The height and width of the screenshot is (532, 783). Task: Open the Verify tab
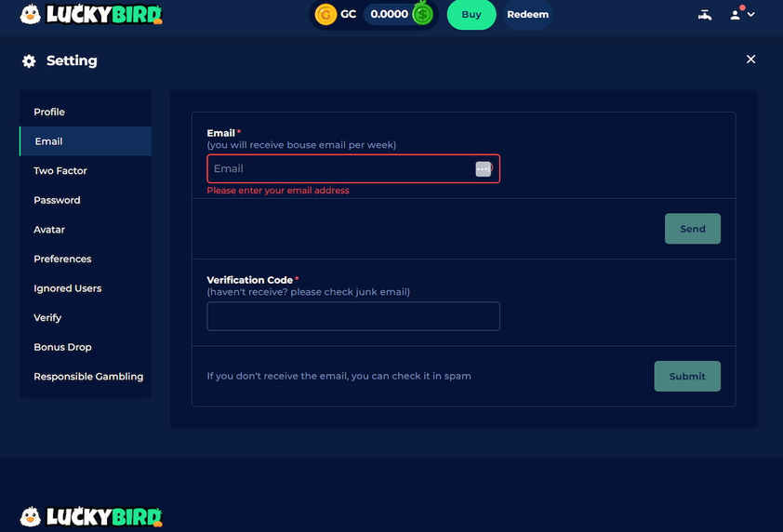(x=86, y=318)
